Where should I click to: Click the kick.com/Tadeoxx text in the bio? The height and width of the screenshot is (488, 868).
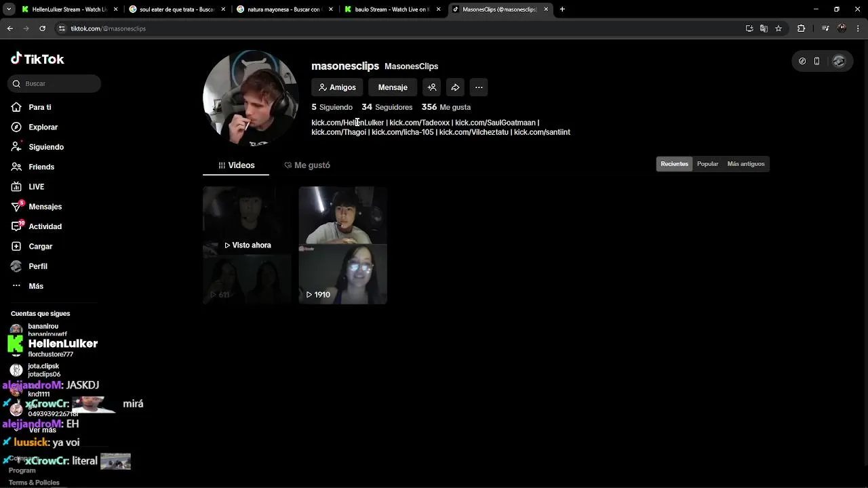[419, 123]
